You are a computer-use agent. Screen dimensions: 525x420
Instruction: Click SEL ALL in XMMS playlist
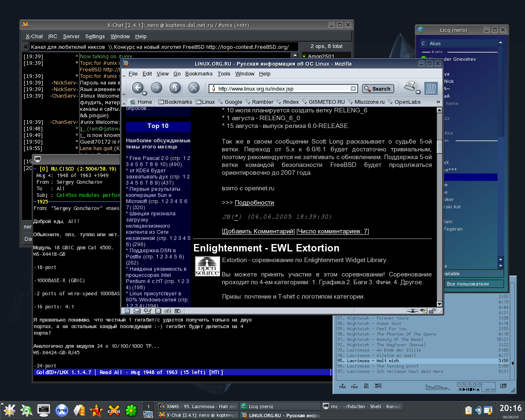point(366,386)
